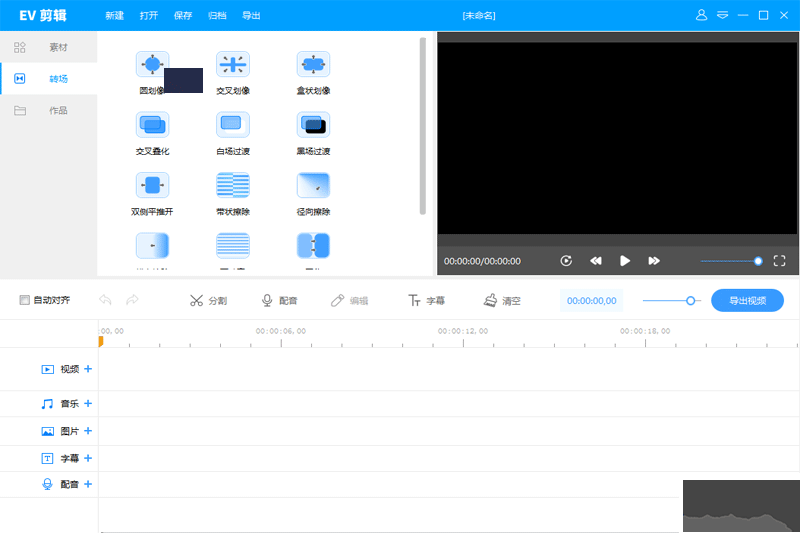The width and height of the screenshot is (800, 533).
Task: Click the undo arrow
Action: [105, 299]
